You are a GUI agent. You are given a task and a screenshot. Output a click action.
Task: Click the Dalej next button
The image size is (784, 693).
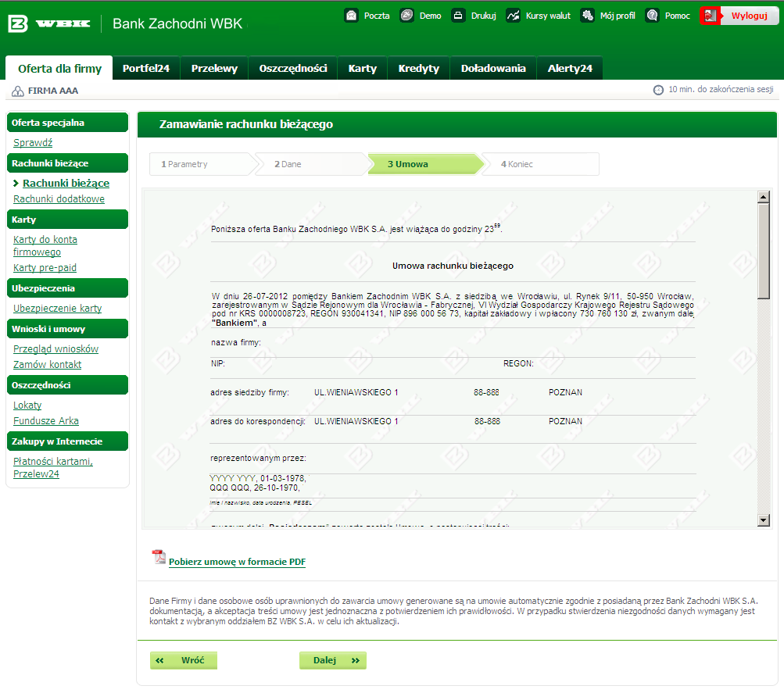pyautogui.click(x=333, y=660)
